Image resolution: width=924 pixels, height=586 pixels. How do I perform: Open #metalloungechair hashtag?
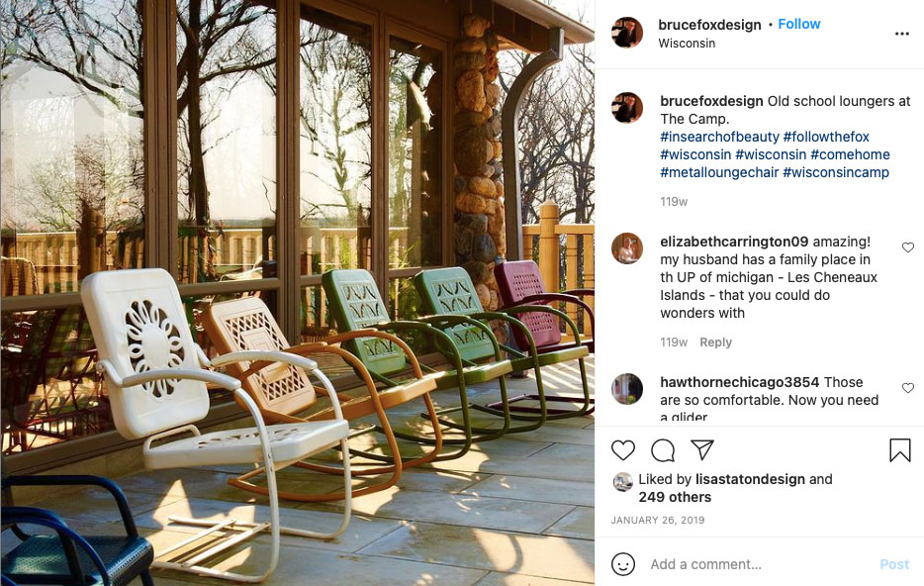pos(719,173)
